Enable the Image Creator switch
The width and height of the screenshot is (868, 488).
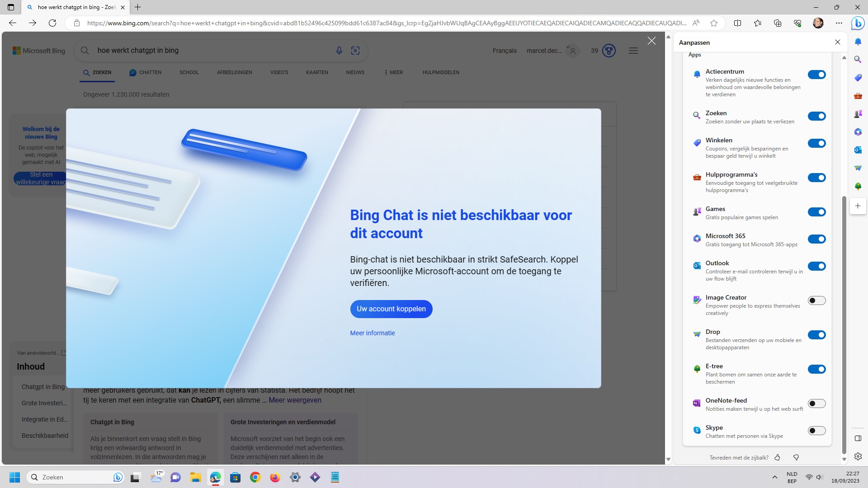click(816, 300)
